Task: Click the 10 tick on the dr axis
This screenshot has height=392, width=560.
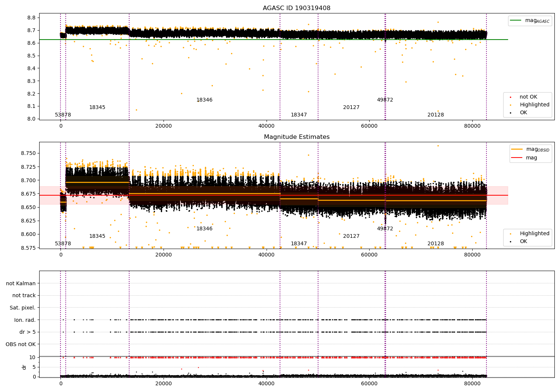Action: coord(32,358)
